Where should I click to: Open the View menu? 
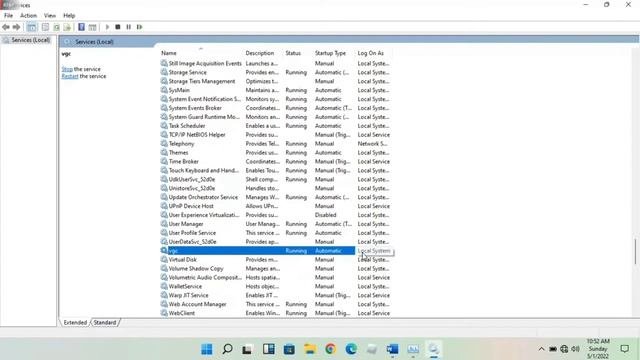pyautogui.click(x=50, y=16)
